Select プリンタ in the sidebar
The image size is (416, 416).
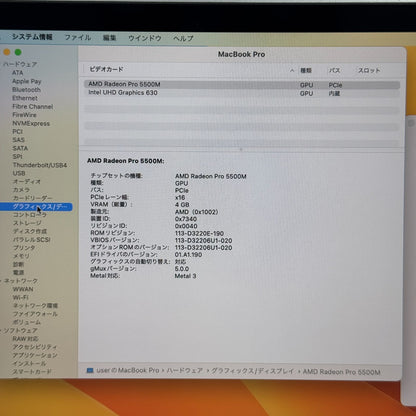[x=24, y=248]
